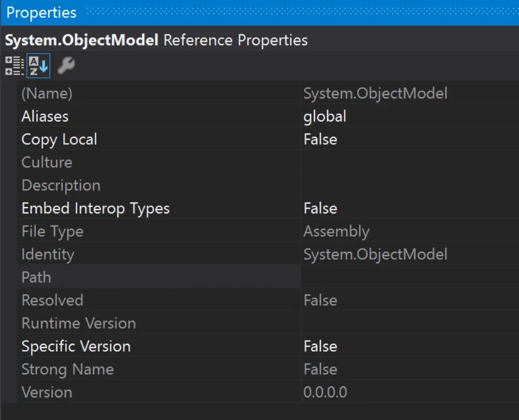Select the Culture property row
519x420 pixels.
[47, 162]
